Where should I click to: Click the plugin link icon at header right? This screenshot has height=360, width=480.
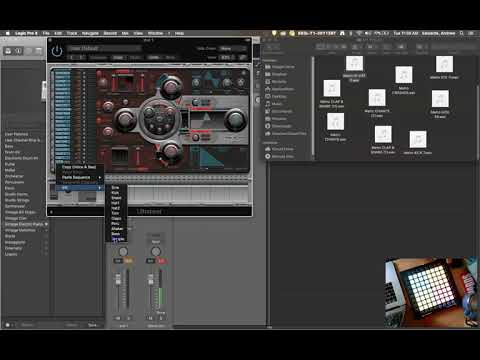(243, 57)
